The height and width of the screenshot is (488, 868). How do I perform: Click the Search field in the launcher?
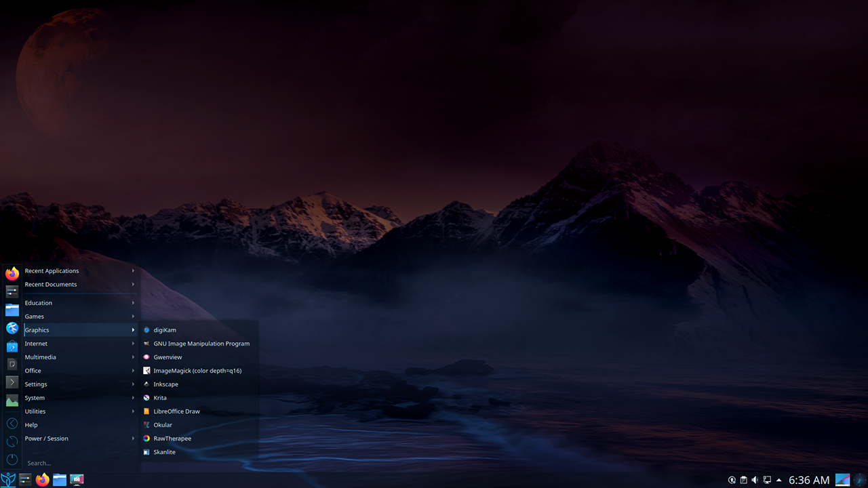pyautogui.click(x=80, y=463)
